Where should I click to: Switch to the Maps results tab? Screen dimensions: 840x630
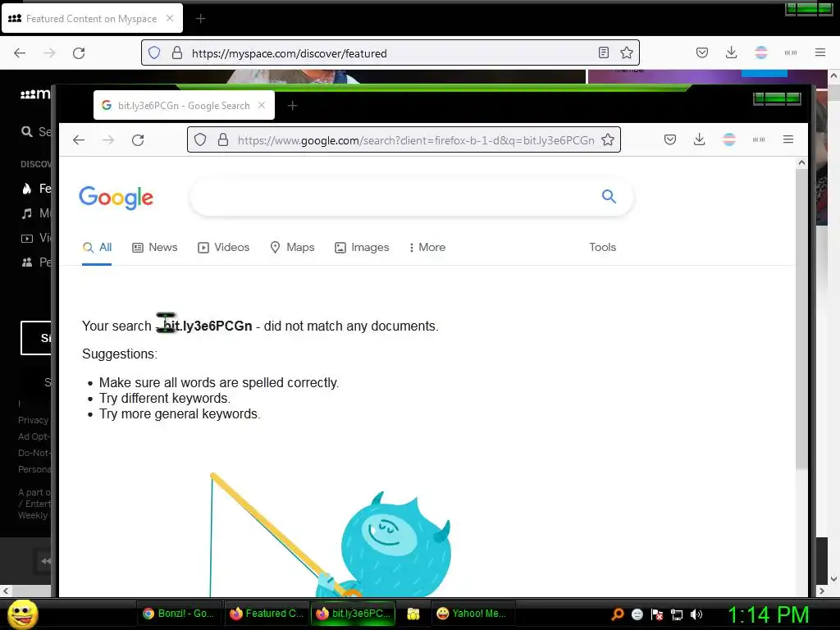coord(292,248)
